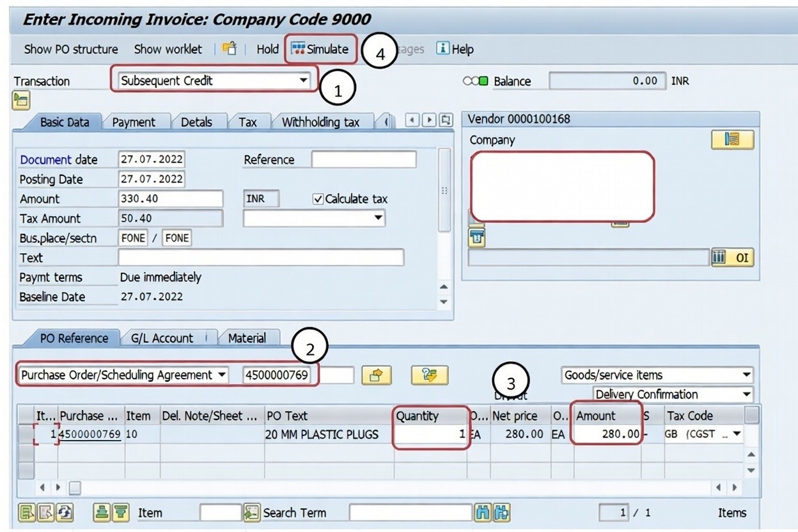Expand the Purchase Order/Scheduling Agreement dropdown
This screenshot has width=798, height=532.
coord(222,375)
